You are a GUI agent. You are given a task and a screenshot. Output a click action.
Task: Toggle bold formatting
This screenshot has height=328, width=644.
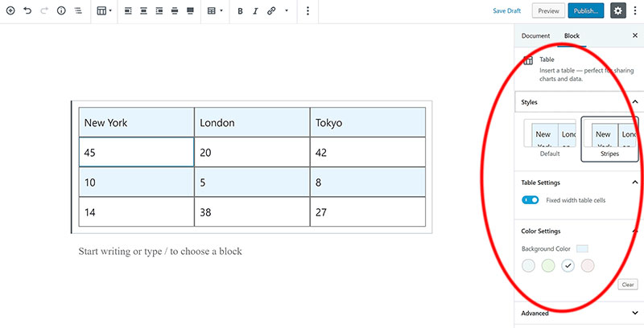[240, 11]
